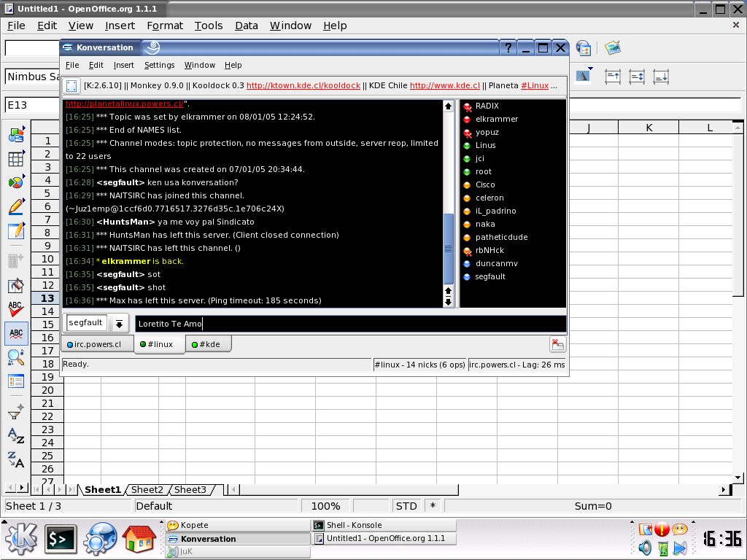Click the Spellcheck ABC checkmark icon

point(16,309)
